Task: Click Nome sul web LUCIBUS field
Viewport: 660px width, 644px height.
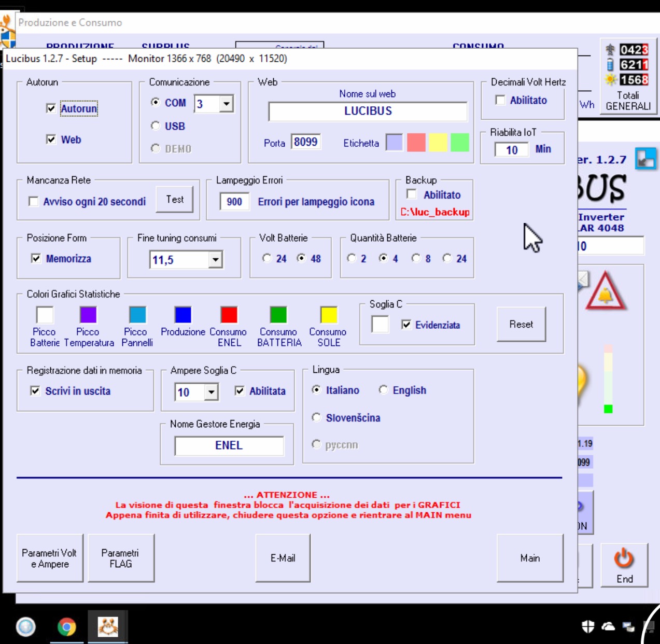Action: pos(368,111)
